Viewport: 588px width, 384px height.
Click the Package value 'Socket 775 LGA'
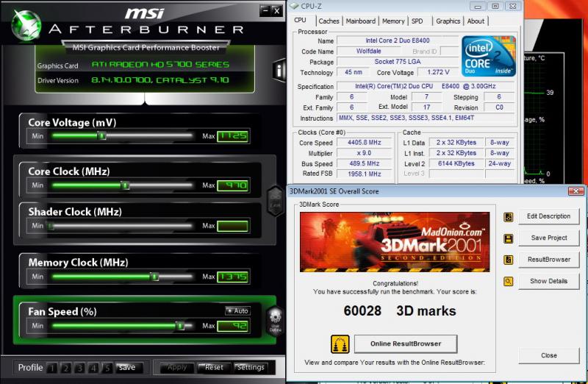398,62
